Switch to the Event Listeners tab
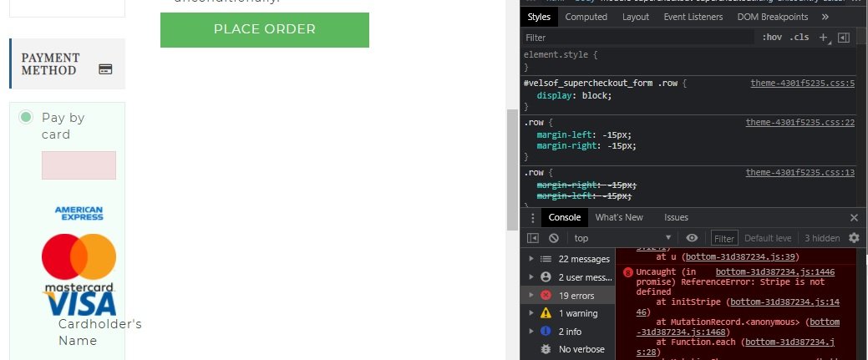Screen dimensions: 868x360 tap(693, 18)
